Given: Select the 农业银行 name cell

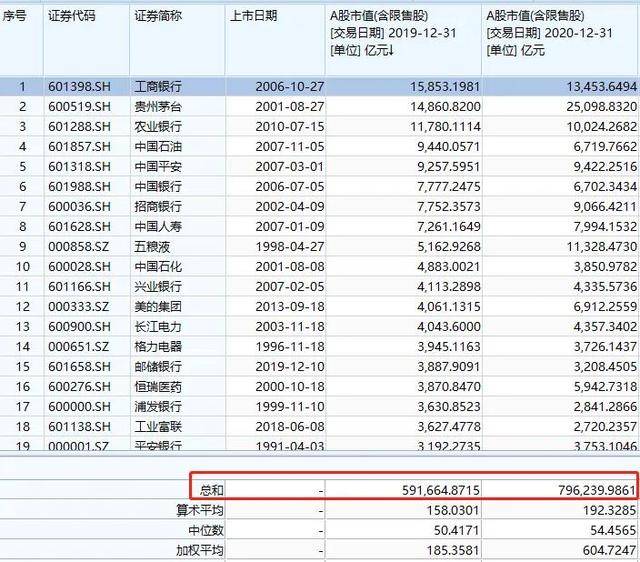Looking at the screenshot, I should click(158, 127).
